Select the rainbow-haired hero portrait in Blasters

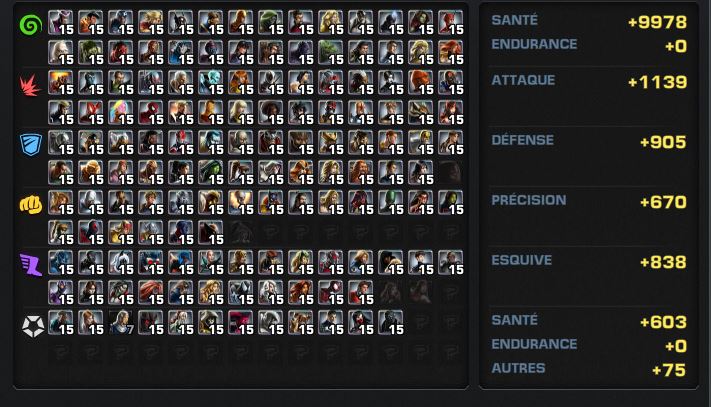[121, 112]
